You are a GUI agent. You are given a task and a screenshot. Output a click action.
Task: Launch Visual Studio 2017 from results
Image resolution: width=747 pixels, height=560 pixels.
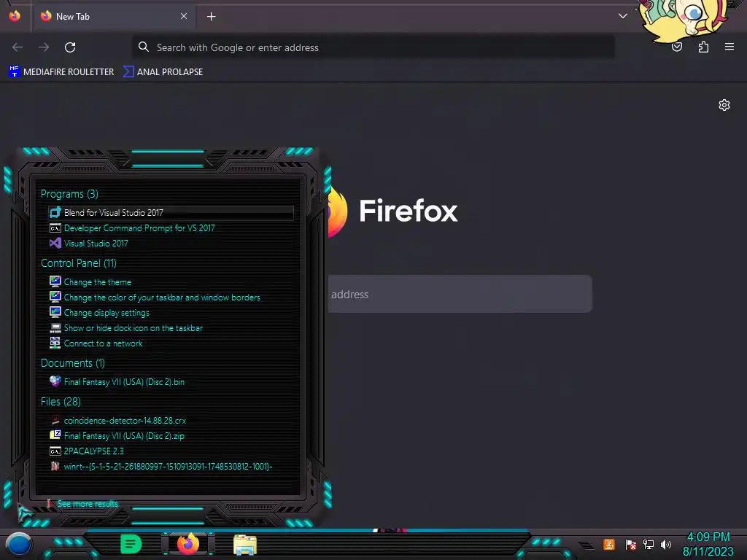96,244
